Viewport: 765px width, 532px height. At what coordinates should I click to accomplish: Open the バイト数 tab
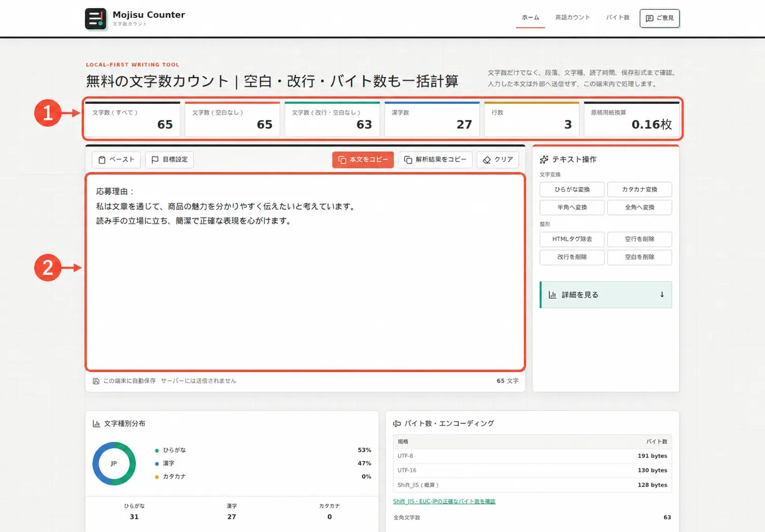pyautogui.click(x=617, y=18)
